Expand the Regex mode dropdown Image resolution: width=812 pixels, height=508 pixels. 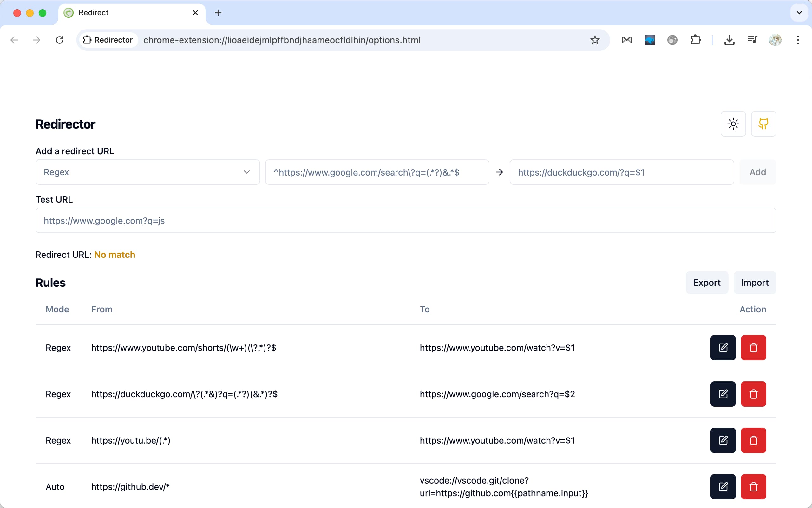point(147,172)
